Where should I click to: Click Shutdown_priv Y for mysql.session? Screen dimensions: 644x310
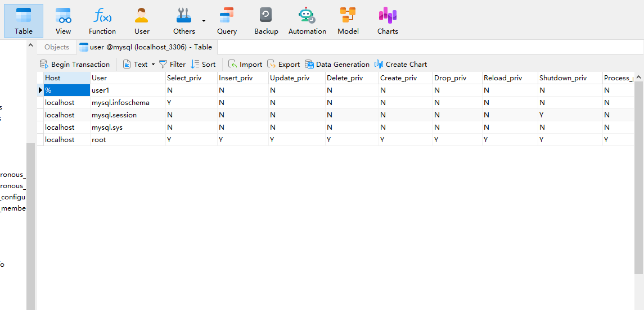[570, 115]
